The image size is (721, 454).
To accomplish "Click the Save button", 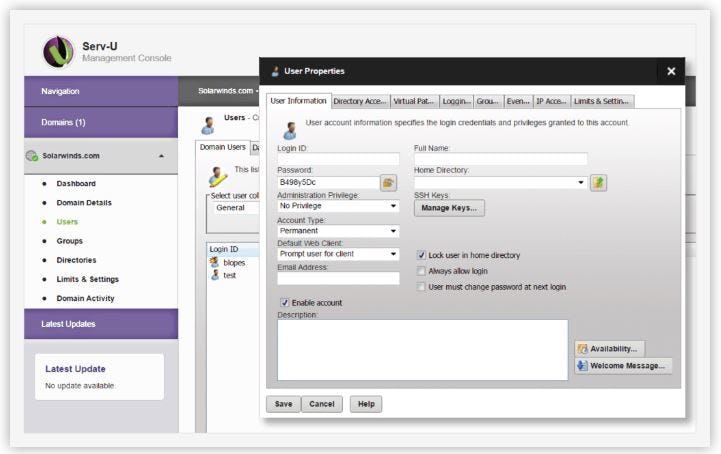I will tap(283, 404).
